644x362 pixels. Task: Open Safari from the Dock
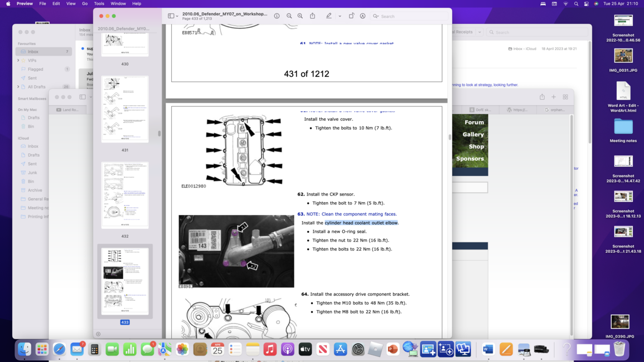59,349
